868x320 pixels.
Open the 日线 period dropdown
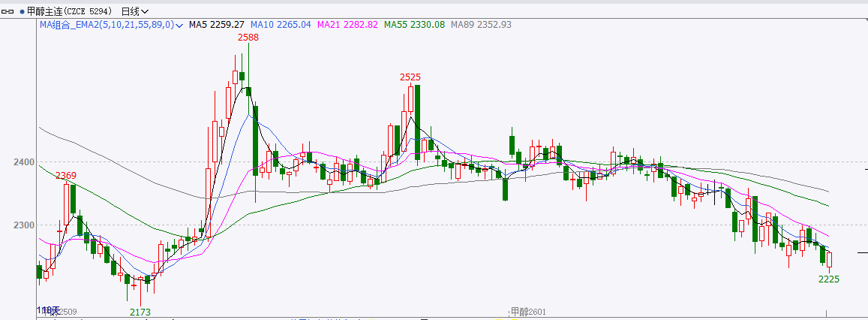[134, 11]
